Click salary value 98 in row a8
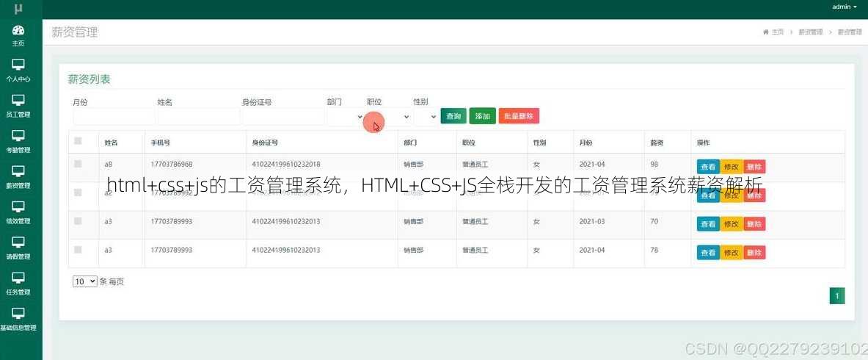 point(654,164)
